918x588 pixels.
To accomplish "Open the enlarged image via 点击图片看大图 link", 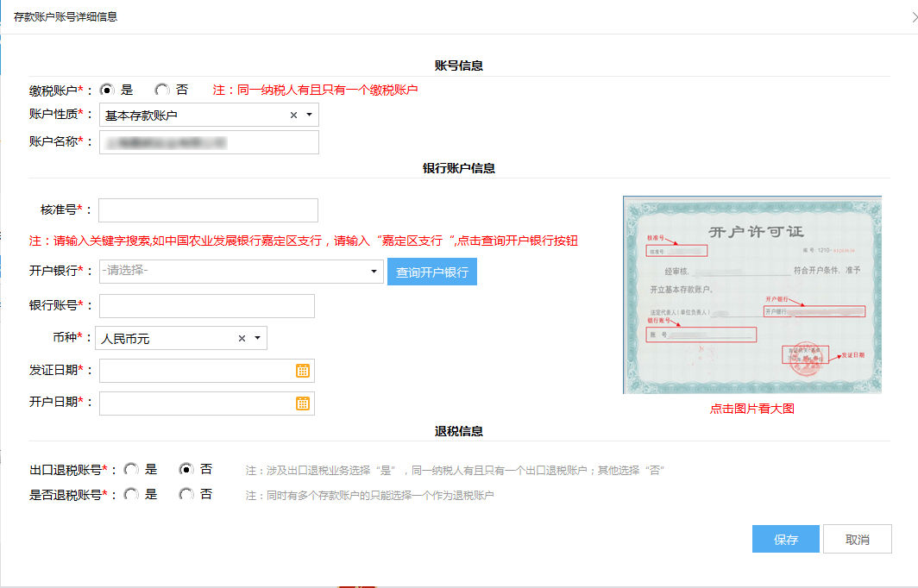I will tap(751, 408).
